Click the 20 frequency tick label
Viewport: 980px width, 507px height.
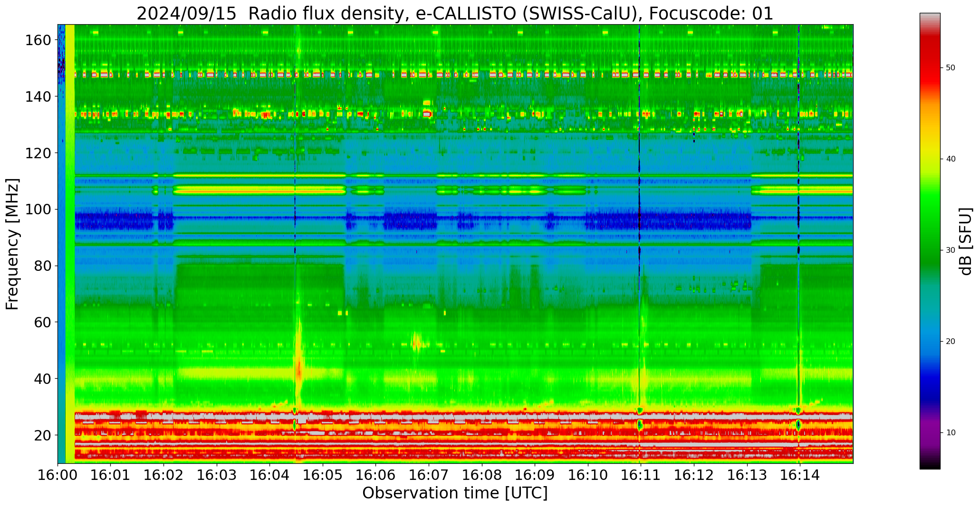click(42, 435)
